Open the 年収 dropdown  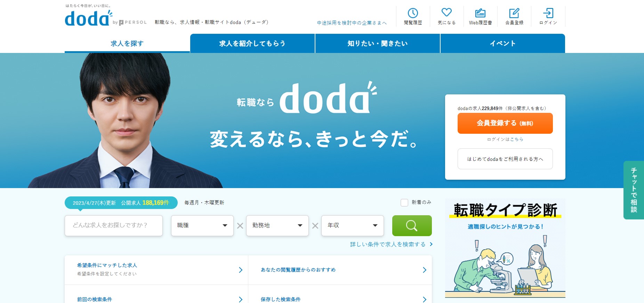click(x=353, y=226)
